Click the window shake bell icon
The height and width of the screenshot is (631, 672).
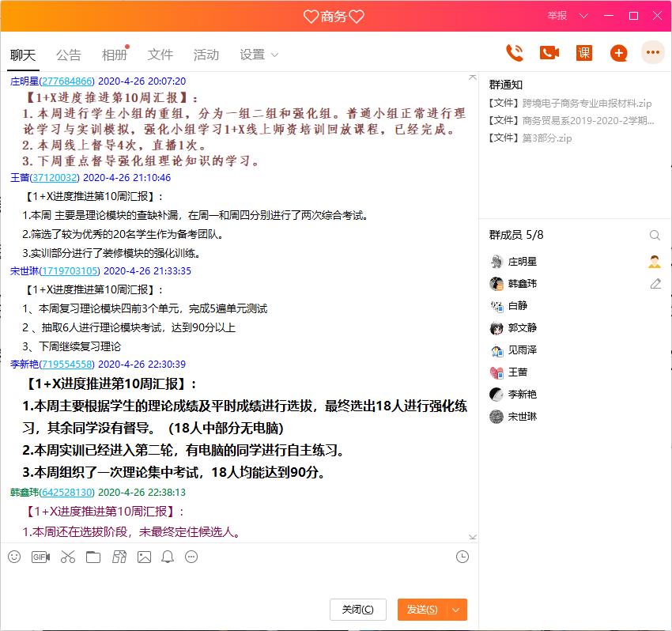tap(167, 557)
